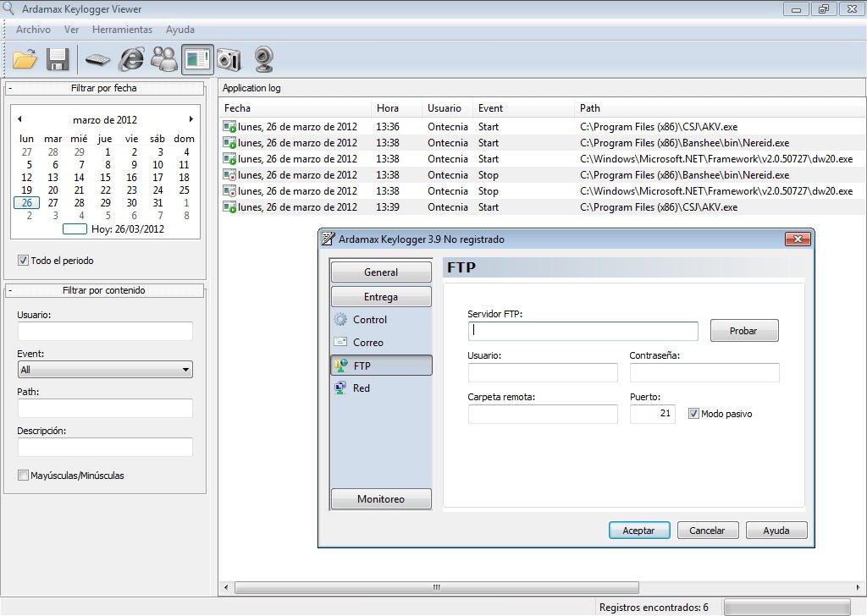Select day 26 in calendar
The width and height of the screenshot is (867, 616).
[x=26, y=203]
